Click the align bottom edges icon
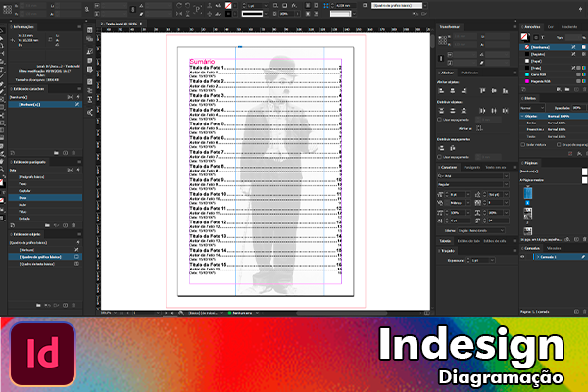This screenshot has height=392, width=588. click(x=505, y=91)
